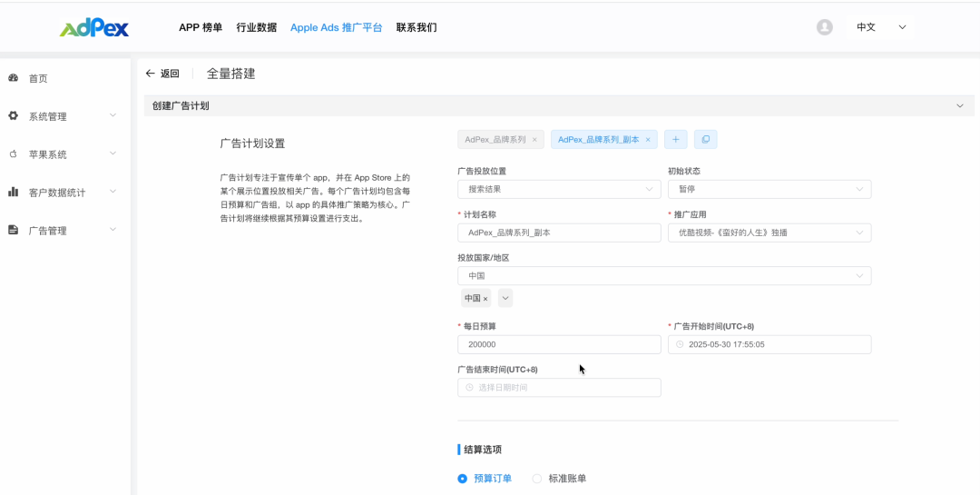Click the 联系我们 link

[x=416, y=27]
